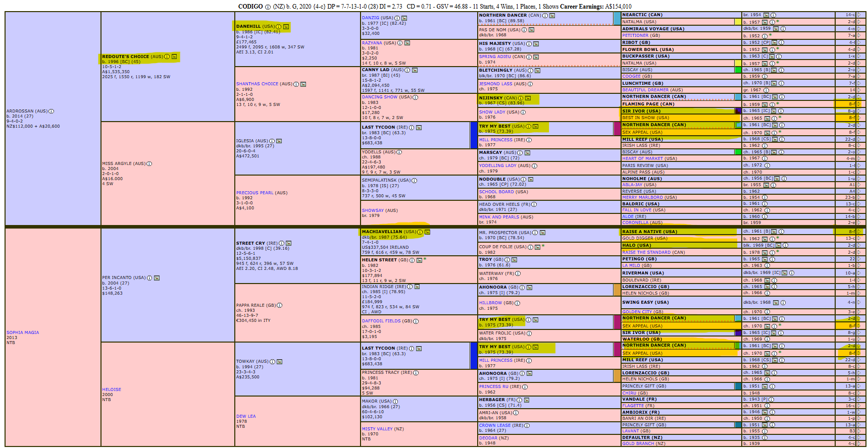
Task: View SPRING ADIEU photo icon
Action: pos(536,57)
